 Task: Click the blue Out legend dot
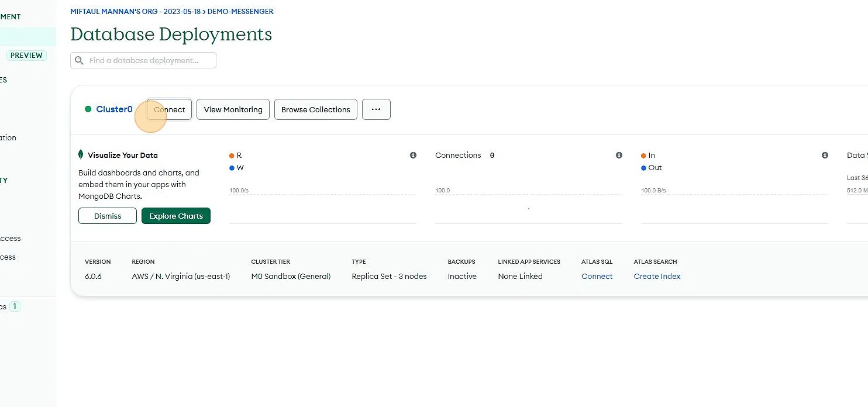coord(644,168)
